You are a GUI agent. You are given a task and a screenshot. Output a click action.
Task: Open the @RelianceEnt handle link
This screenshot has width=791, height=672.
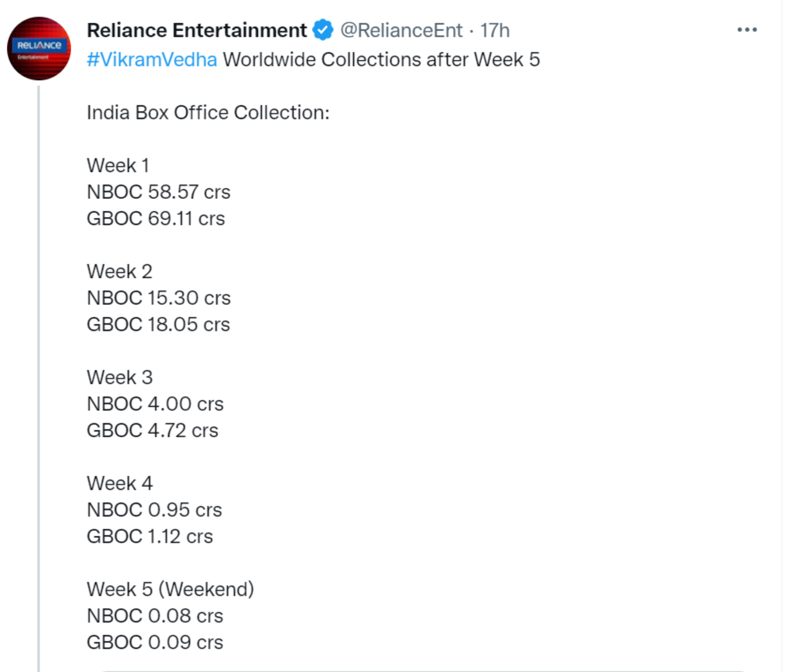pyautogui.click(x=401, y=30)
